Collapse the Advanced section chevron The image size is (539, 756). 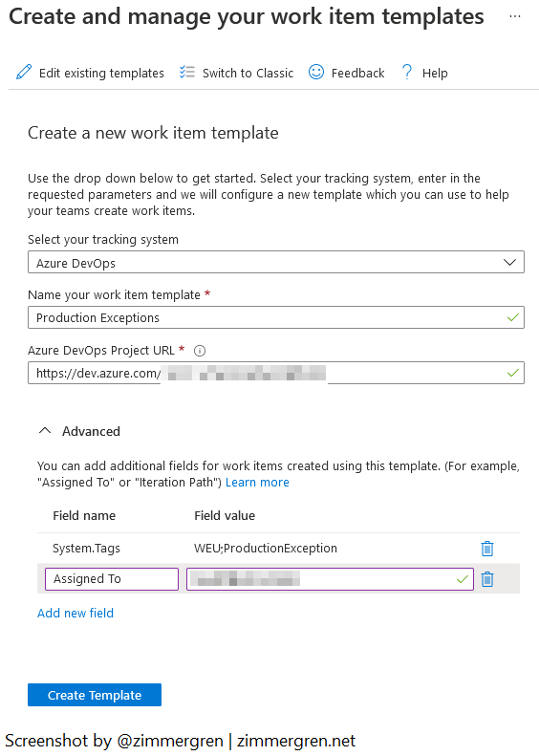(45, 430)
